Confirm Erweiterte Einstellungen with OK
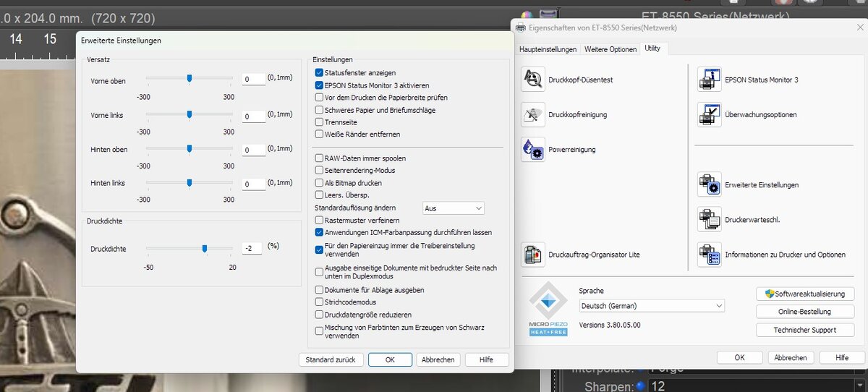 pos(390,359)
